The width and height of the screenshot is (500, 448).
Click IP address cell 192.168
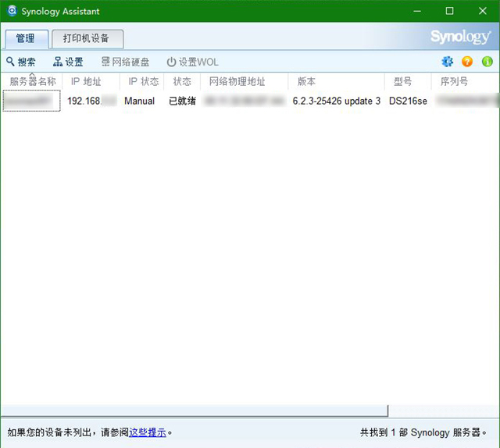pos(91,101)
